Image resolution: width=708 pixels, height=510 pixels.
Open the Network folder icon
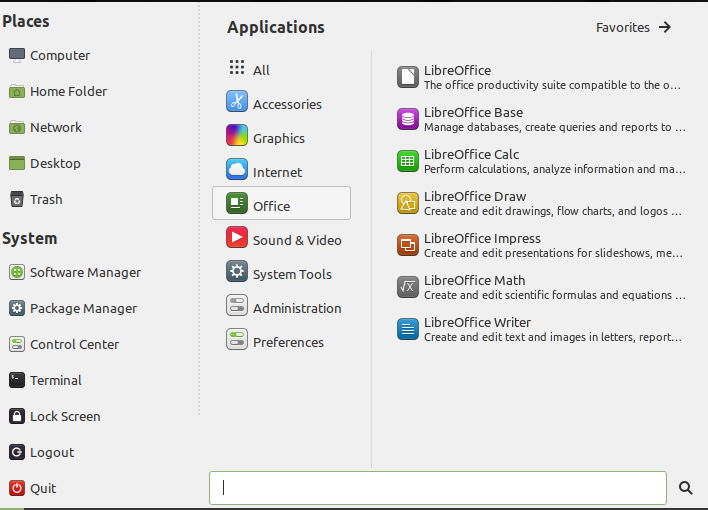click(17, 128)
